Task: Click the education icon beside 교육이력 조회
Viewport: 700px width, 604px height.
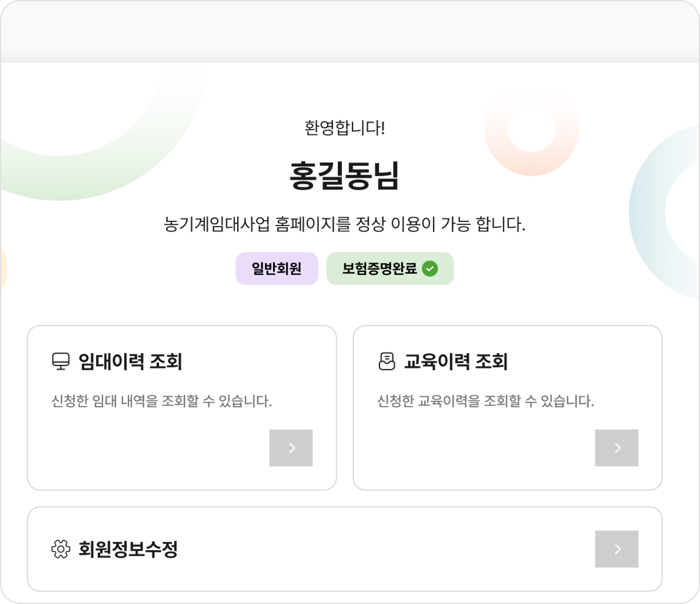Action: point(386,361)
